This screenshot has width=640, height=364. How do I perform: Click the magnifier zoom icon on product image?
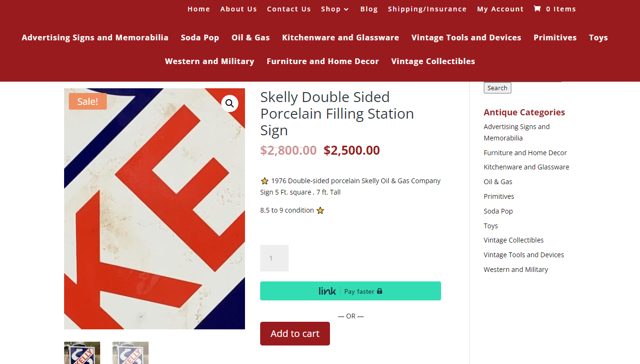click(x=230, y=103)
